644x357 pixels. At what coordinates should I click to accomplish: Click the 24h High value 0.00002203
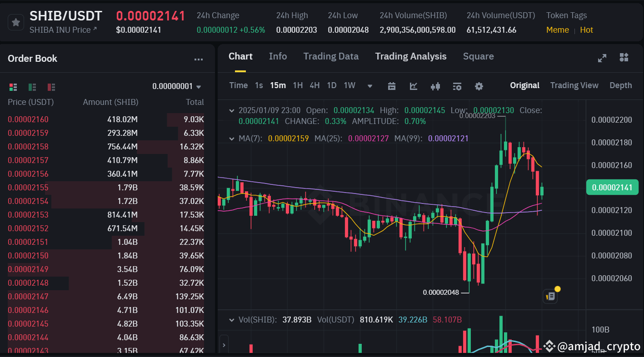pyautogui.click(x=297, y=30)
